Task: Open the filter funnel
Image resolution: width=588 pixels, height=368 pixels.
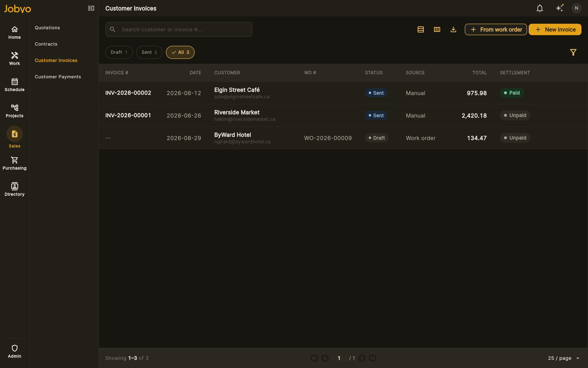Action: point(573,52)
